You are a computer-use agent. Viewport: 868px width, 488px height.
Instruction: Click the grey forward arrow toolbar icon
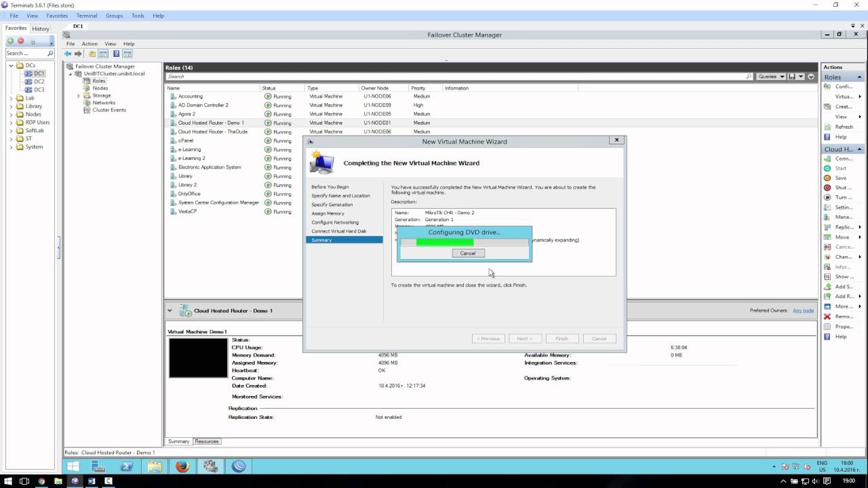[78, 54]
